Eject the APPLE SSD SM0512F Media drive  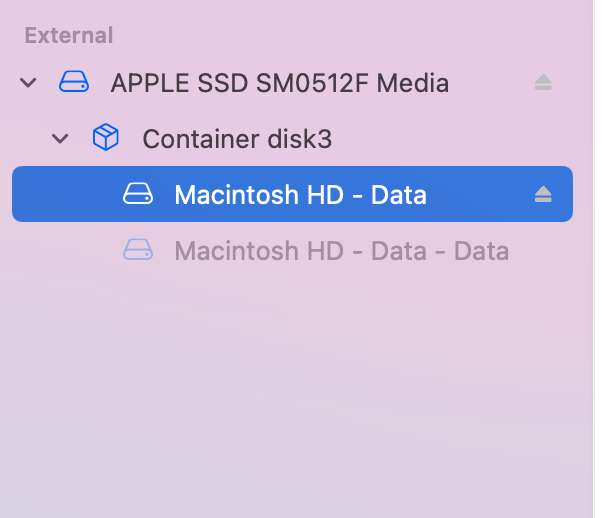pos(543,83)
